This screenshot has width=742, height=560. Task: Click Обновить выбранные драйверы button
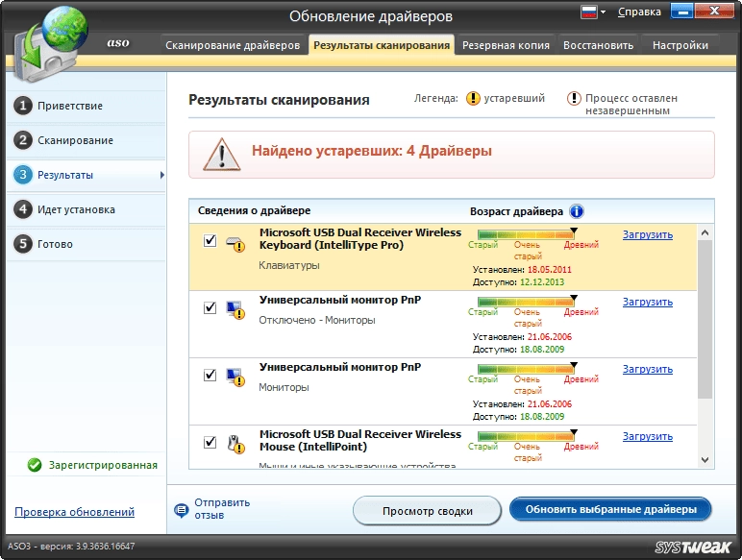610,509
